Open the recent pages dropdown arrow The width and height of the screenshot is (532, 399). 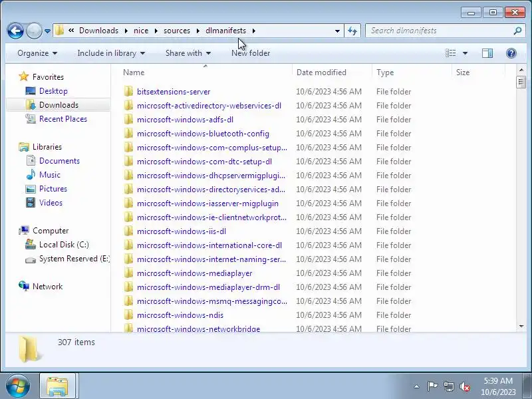coord(47,31)
